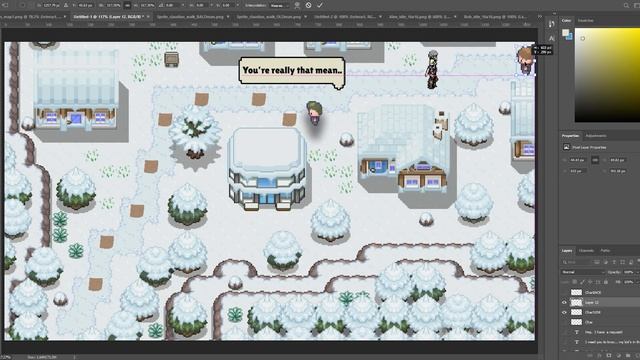Screen dimensions: 640x360
Task: Toggle visibility of the Char layer
Action: click(564, 322)
